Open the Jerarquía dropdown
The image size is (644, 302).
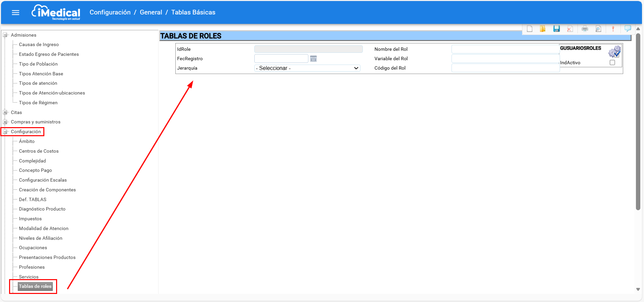[307, 68]
